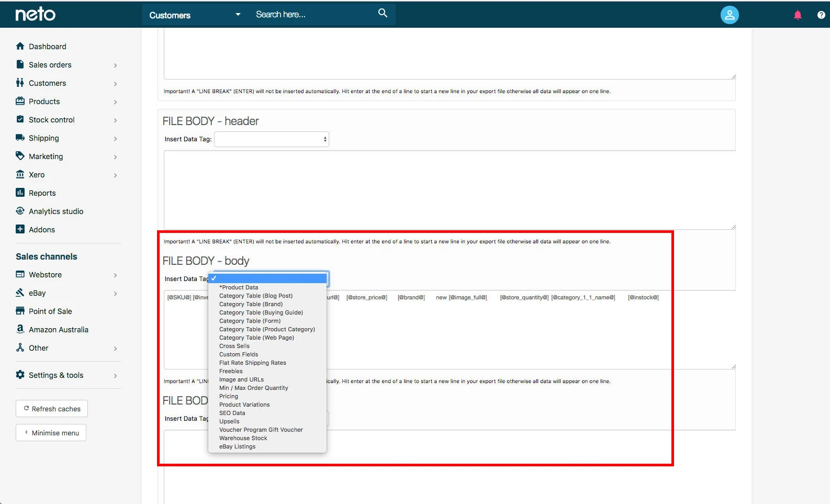Click the Analytics studio icon

point(20,211)
